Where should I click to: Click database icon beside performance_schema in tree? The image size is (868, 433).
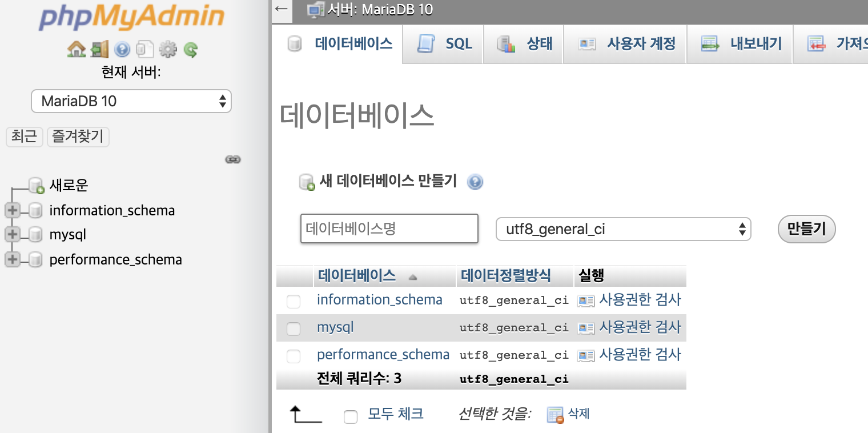point(36,260)
